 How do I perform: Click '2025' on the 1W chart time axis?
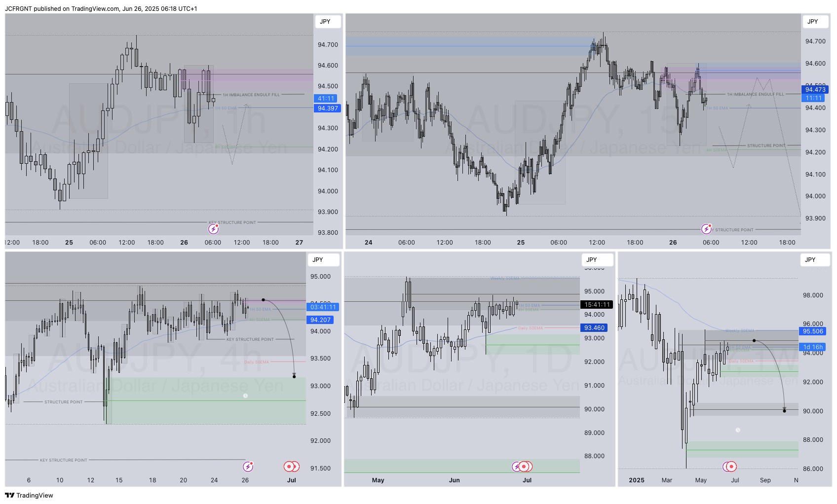[637, 480]
